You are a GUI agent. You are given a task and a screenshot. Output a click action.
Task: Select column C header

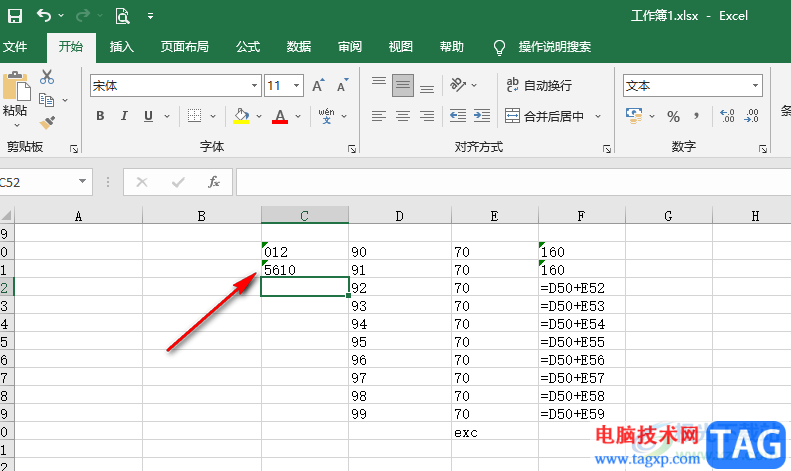[x=305, y=216]
